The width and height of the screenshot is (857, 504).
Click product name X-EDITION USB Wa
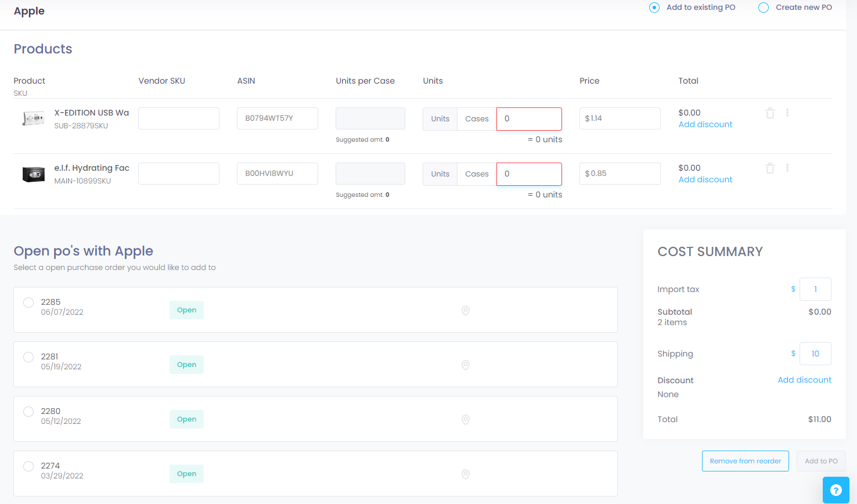92,113
